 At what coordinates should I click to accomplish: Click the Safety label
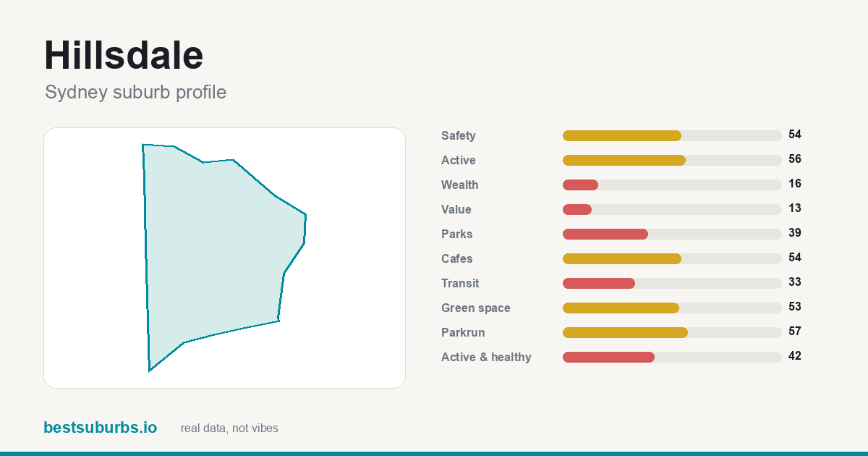459,136
